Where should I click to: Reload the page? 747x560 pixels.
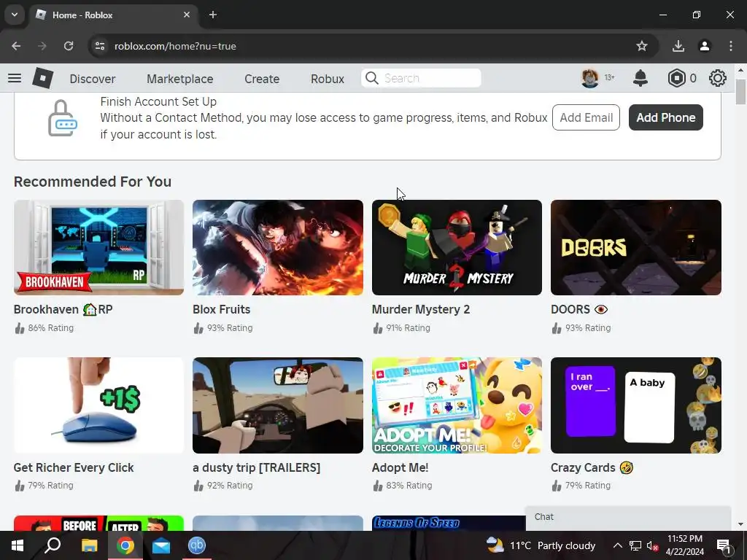click(x=69, y=46)
